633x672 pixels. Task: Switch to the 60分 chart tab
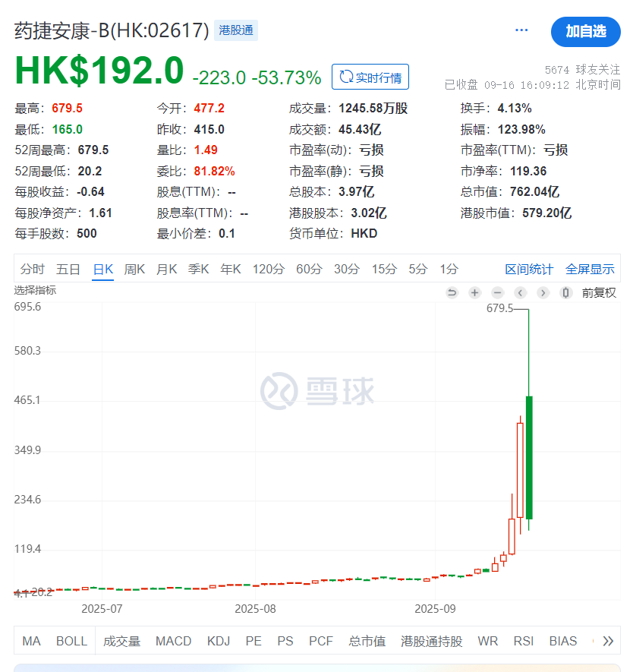coord(309,269)
